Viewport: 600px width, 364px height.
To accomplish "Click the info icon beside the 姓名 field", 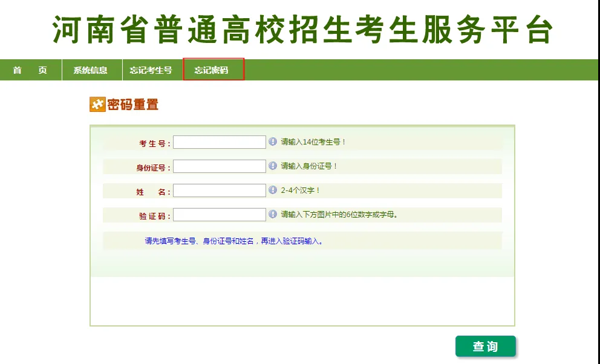I will (273, 190).
